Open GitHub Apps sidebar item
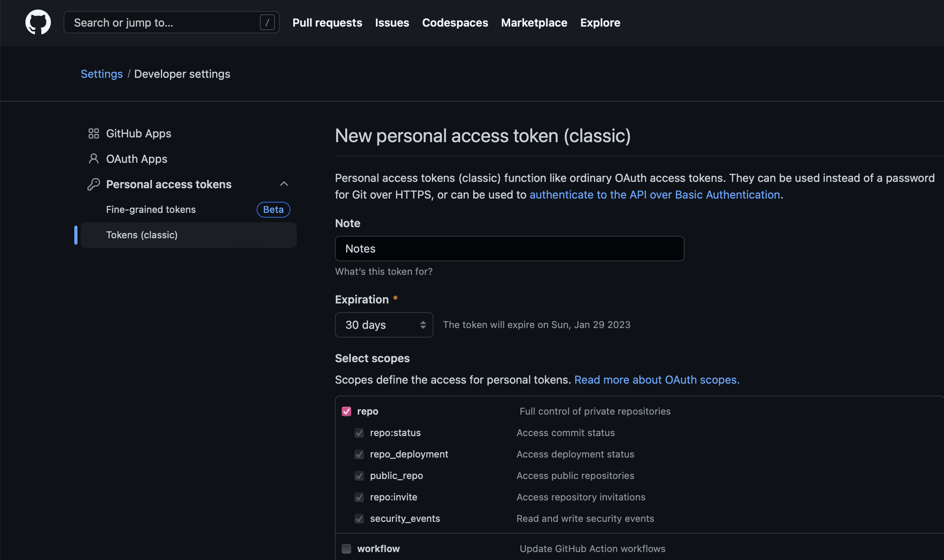 point(189,133)
